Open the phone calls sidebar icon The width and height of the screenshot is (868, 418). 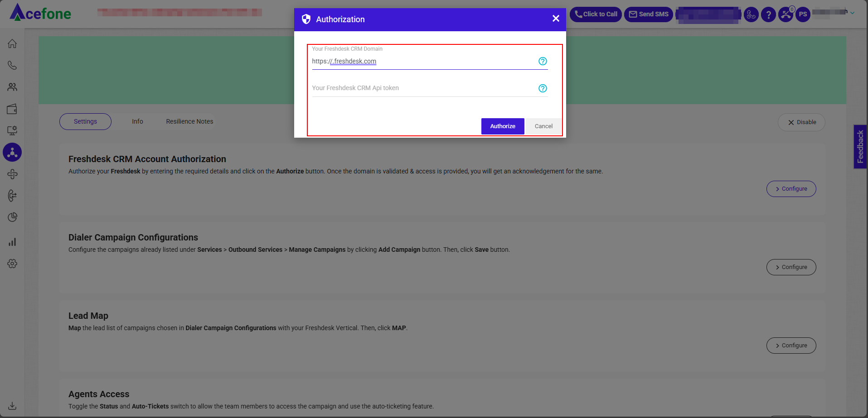click(x=12, y=66)
